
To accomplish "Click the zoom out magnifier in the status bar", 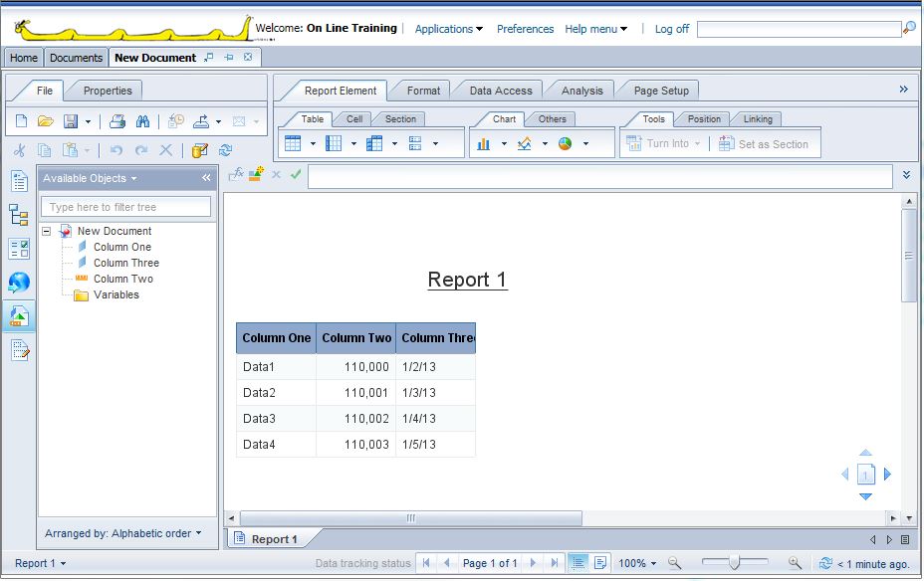I will (675, 563).
